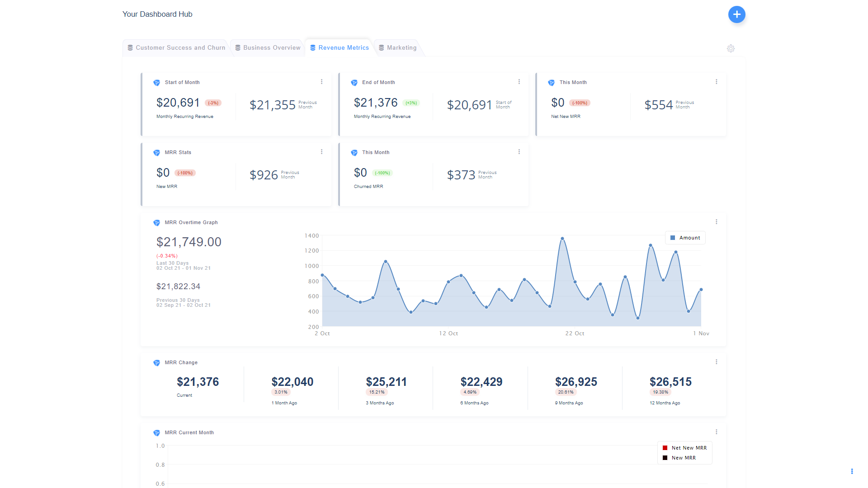Click the MRR Change widget logo icon
Image resolution: width=868 pixels, height=488 pixels.
coord(156,363)
